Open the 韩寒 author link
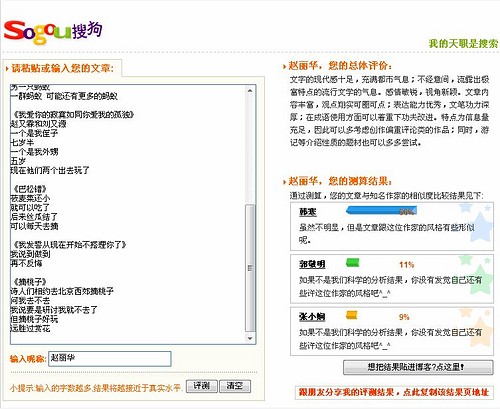Screen dimensions: 500x409 coord(307,212)
